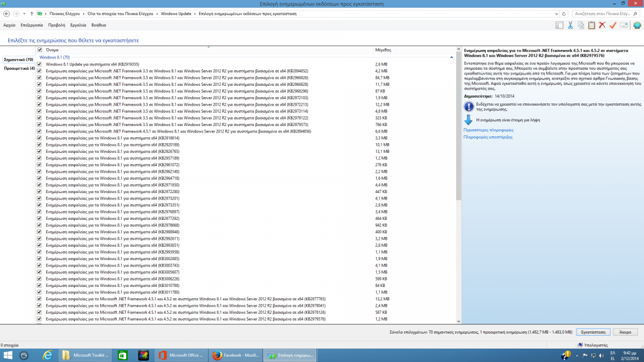
Task: Open the Βοήθεια menu
Action: 99,25
